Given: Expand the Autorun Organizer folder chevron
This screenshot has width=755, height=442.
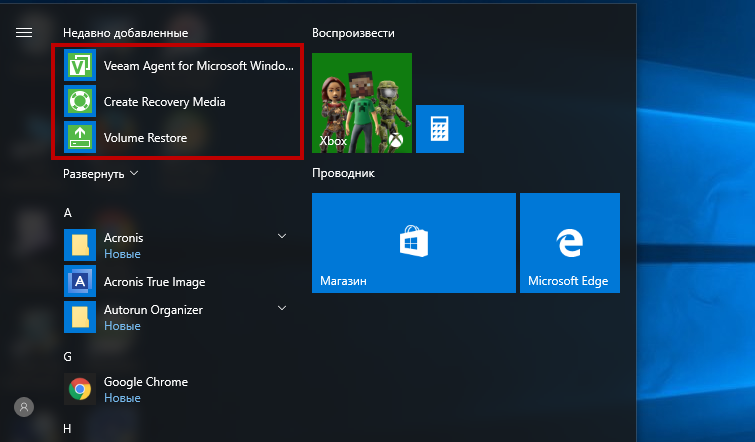Looking at the screenshot, I should click(x=282, y=308).
